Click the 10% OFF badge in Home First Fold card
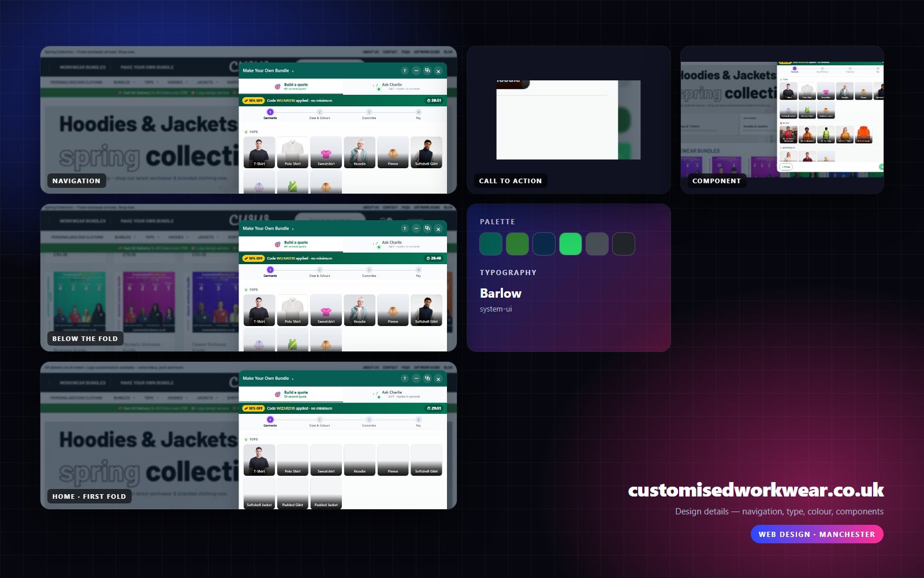 pyautogui.click(x=254, y=408)
